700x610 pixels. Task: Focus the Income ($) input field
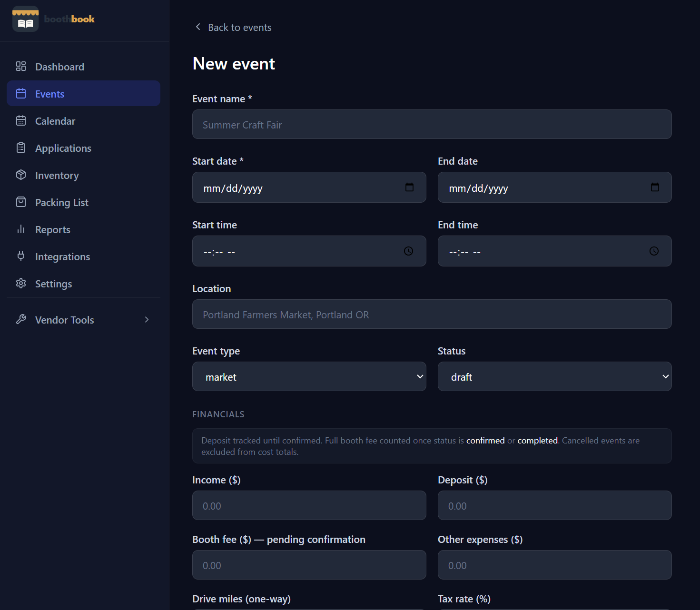(309, 505)
